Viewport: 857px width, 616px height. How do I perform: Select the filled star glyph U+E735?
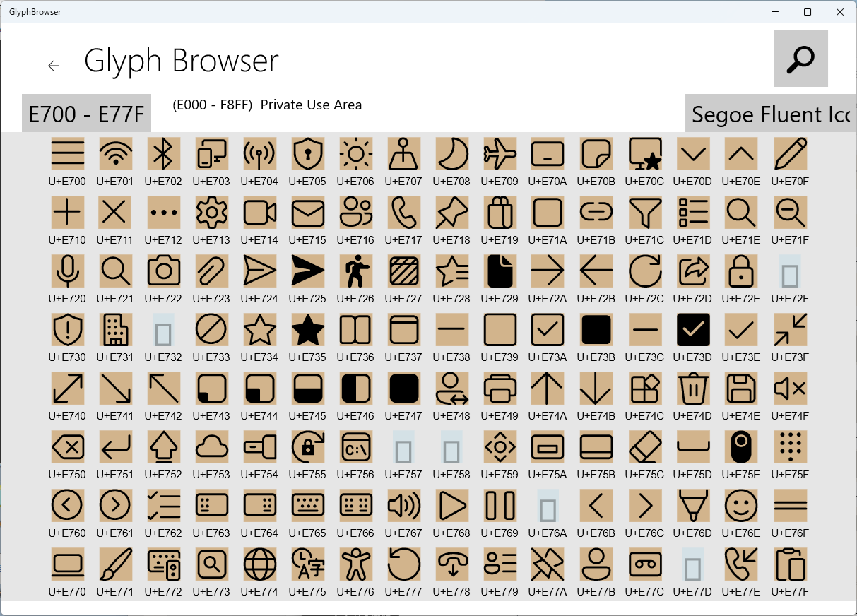(x=308, y=330)
